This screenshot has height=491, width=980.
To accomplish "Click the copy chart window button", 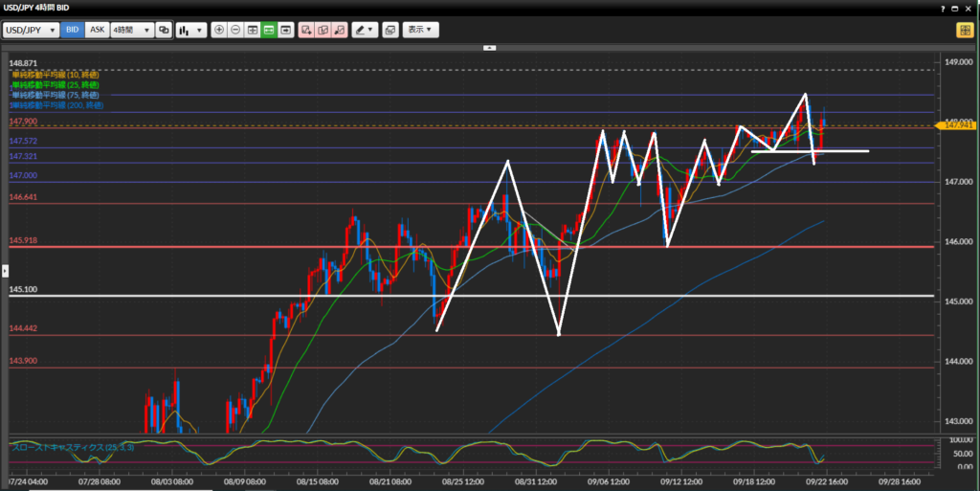I will point(390,30).
